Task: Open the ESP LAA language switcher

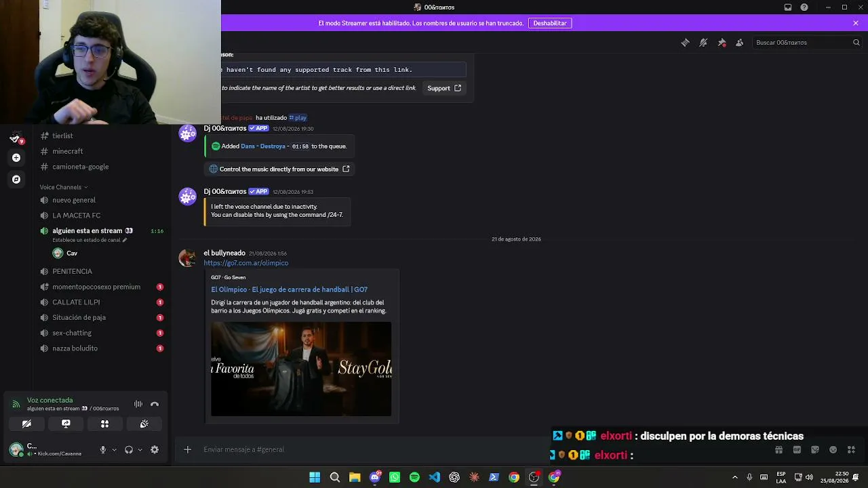Action: tap(781, 477)
